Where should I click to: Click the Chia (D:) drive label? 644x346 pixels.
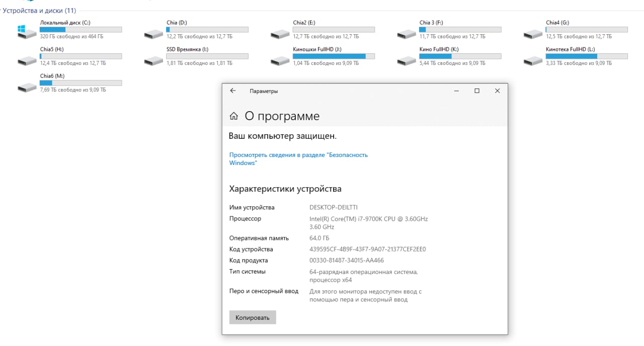pos(177,23)
